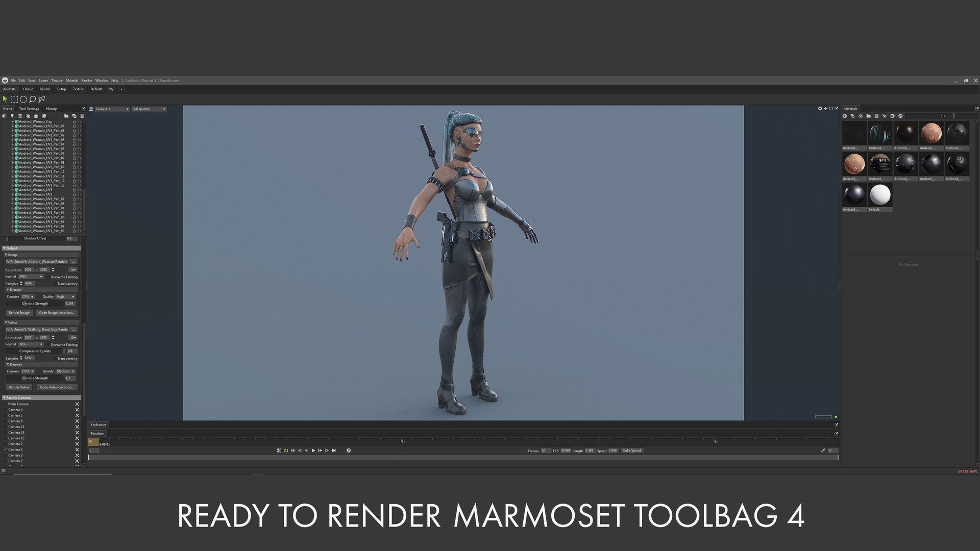
Task: Toggle lock on Android_Woman_UV2_Part_00
Action: [74, 126]
